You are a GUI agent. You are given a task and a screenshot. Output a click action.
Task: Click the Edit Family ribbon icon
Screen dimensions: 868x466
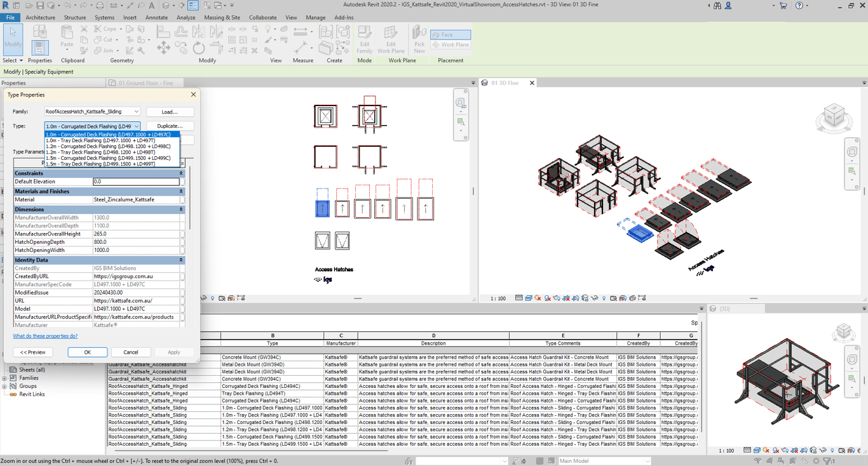coord(364,39)
